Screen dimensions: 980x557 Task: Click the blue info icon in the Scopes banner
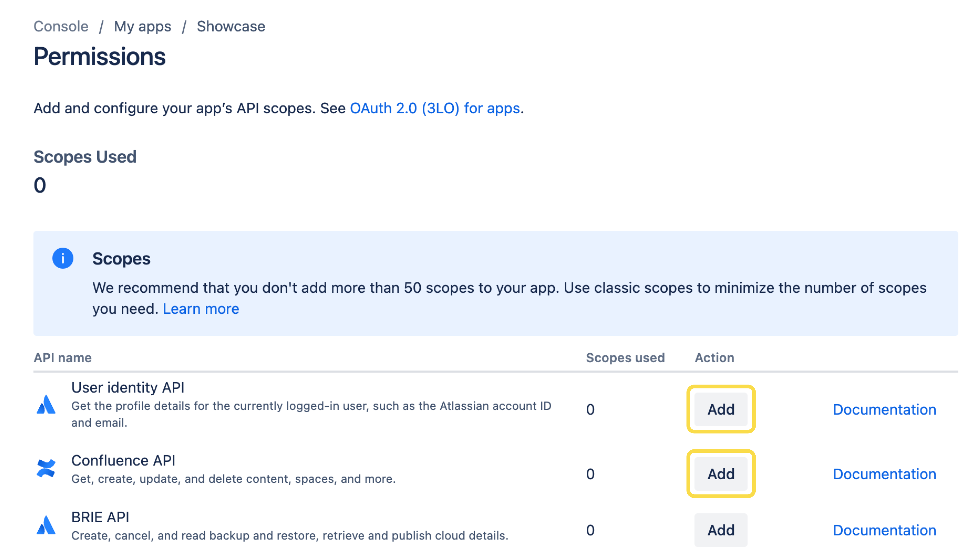coord(63,258)
